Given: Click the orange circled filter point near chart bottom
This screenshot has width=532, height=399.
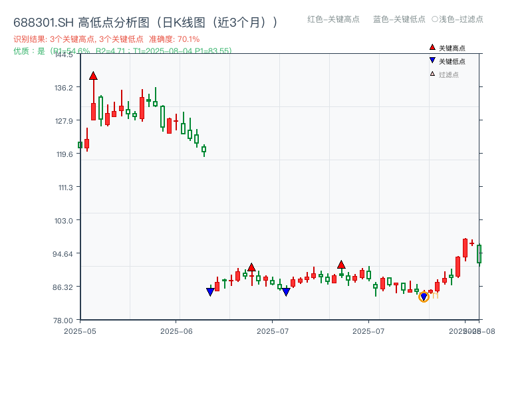Looking at the screenshot, I should (x=424, y=297).
